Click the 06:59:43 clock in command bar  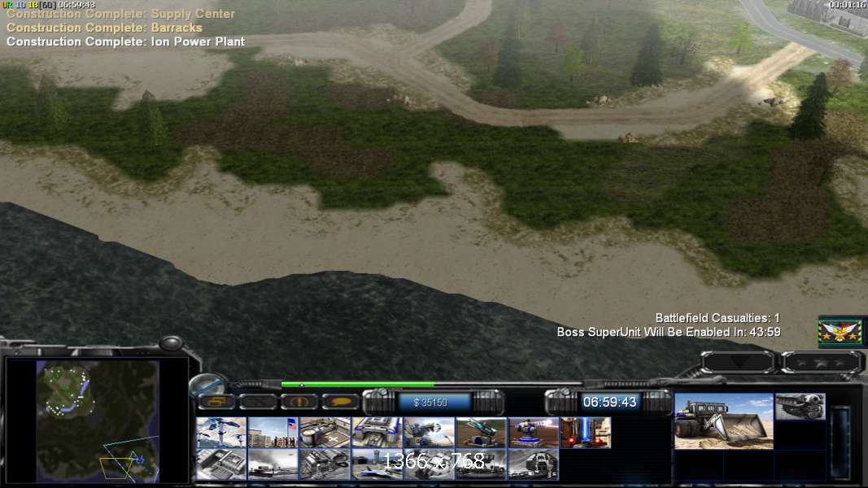pyautogui.click(x=609, y=403)
